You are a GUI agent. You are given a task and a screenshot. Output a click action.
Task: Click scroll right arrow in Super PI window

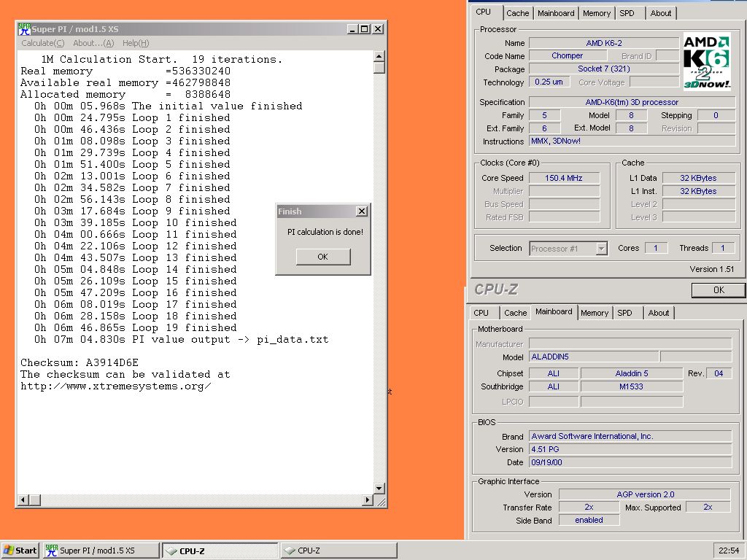pyautogui.click(x=368, y=500)
